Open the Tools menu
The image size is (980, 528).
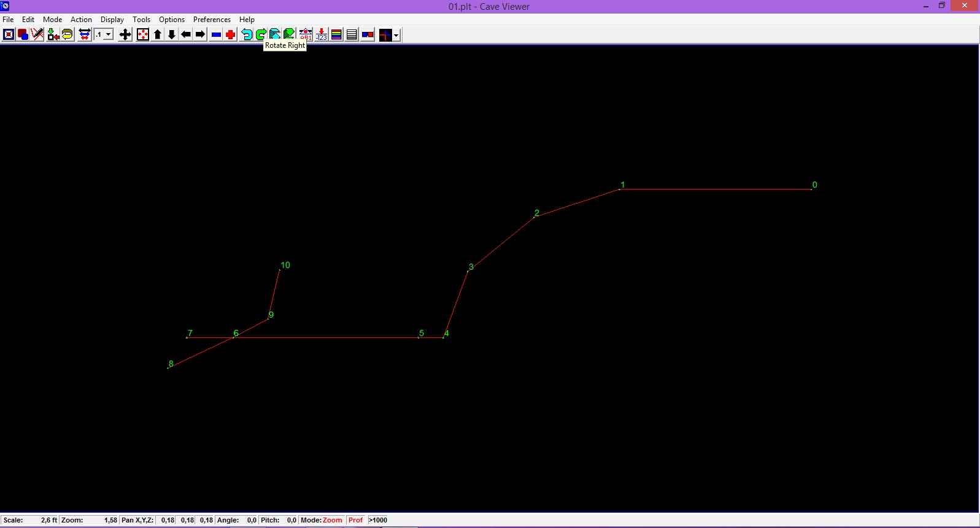pos(141,20)
